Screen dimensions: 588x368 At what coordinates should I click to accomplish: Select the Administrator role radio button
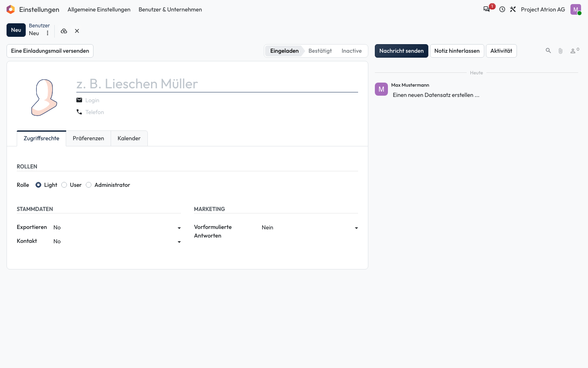pos(89,185)
